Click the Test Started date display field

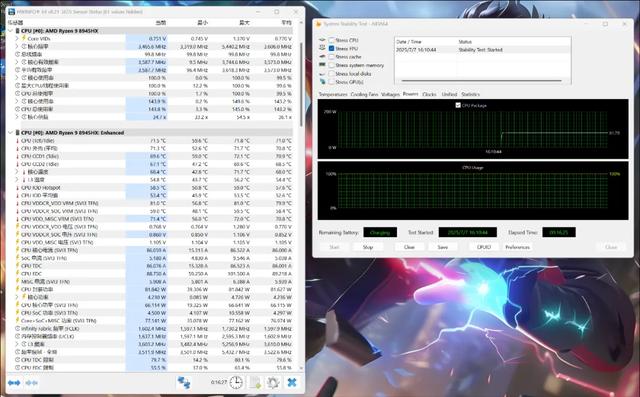(468, 232)
